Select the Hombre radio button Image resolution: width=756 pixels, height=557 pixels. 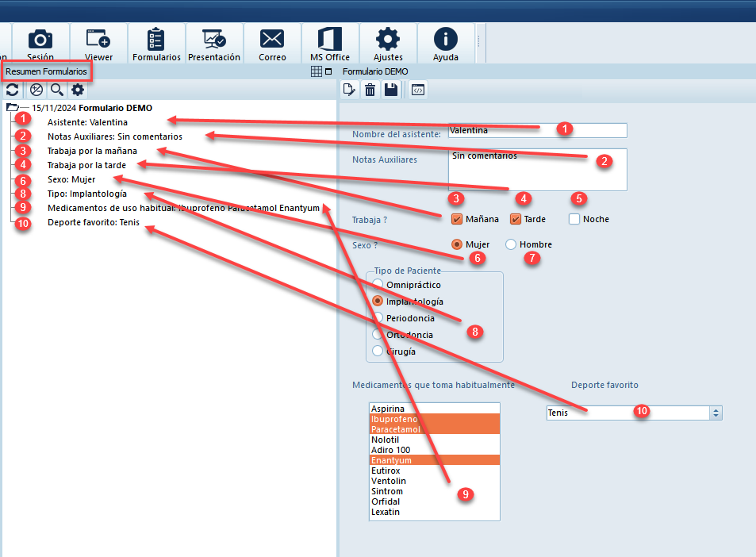pyautogui.click(x=511, y=244)
